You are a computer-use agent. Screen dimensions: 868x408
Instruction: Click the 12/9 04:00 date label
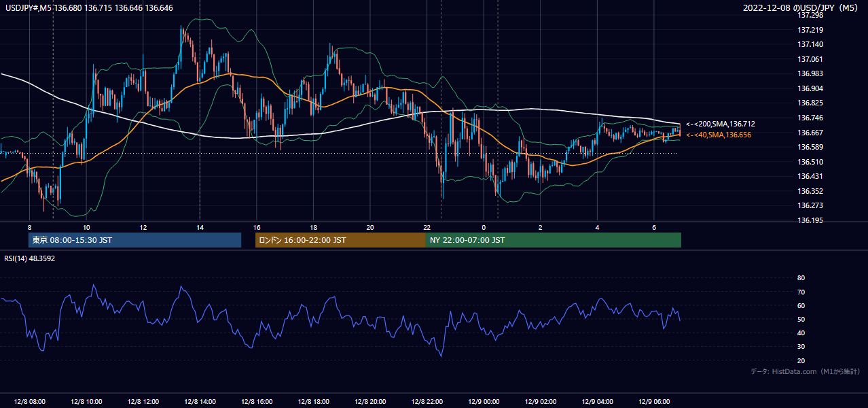[598, 401]
